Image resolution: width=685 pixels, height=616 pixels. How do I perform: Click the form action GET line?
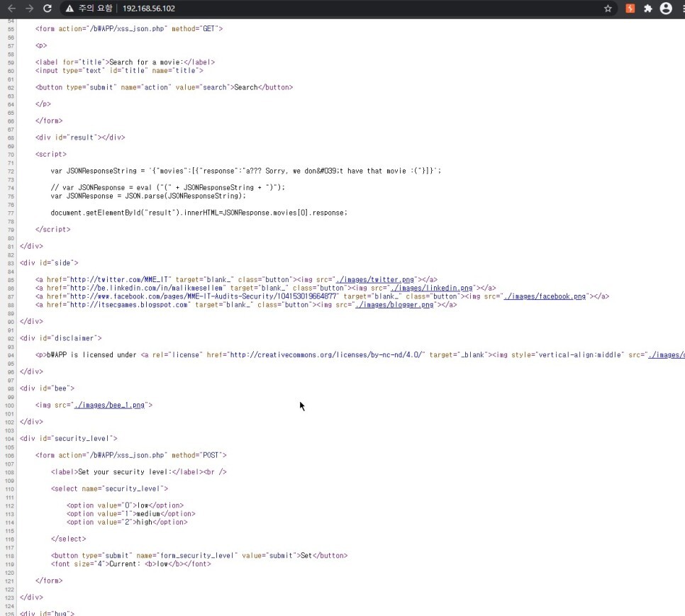pyautogui.click(x=129, y=29)
